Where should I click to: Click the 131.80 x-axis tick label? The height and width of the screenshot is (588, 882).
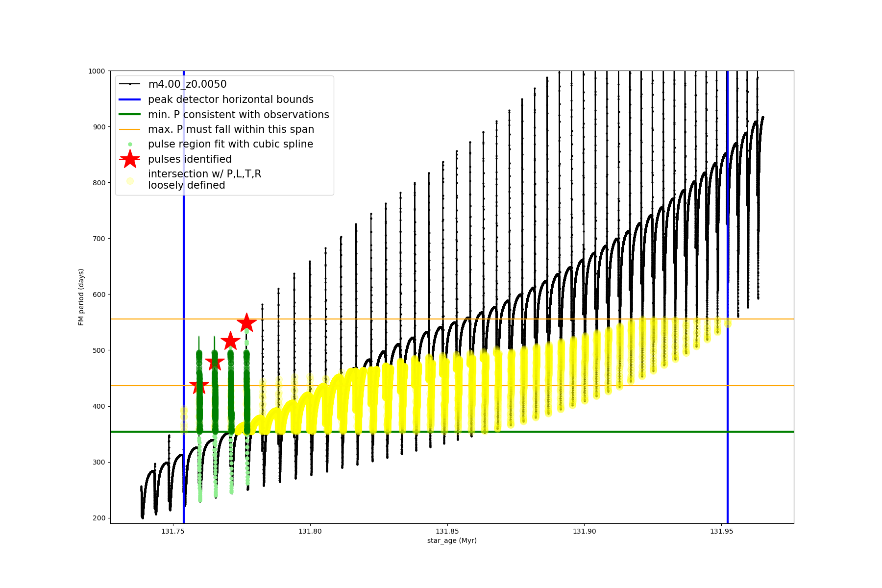pos(310,531)
